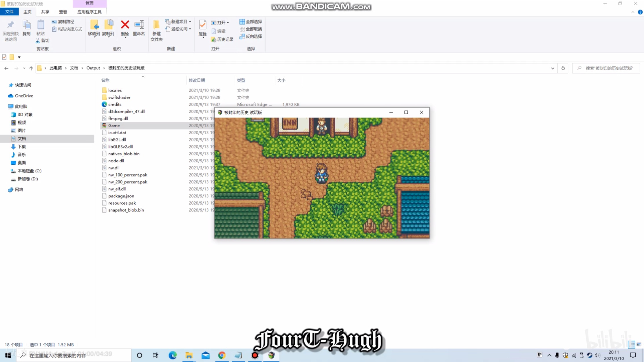Open Microsoft Edge from the taskbar
This screenshot has width=644, height=362.
[x=172, y=355]
